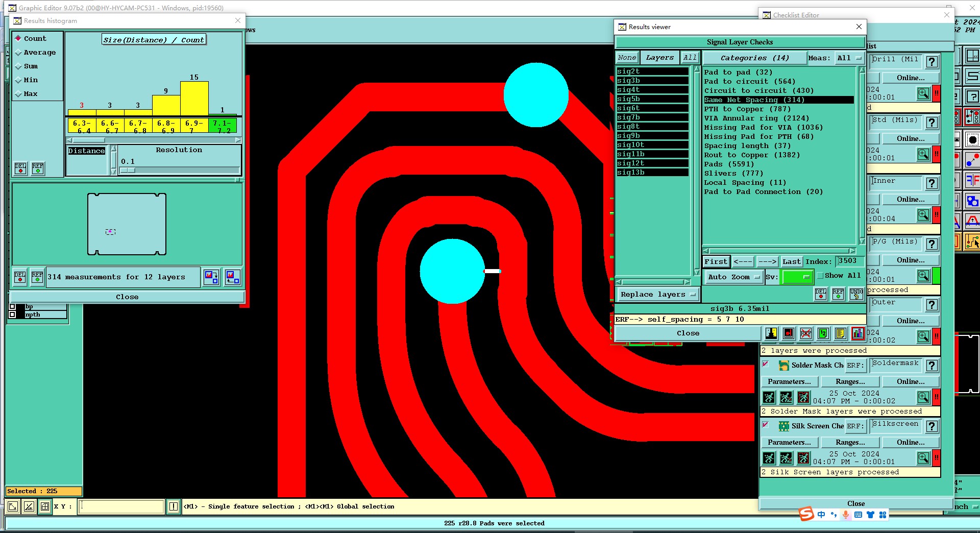Click REF icon under Max in histogram panel

[x=38, y=168]
